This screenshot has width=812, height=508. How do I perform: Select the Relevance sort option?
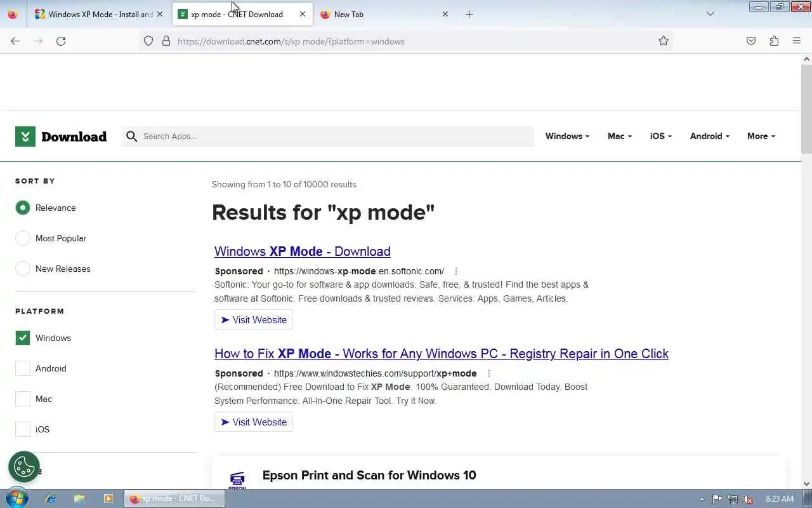point(23,208)
